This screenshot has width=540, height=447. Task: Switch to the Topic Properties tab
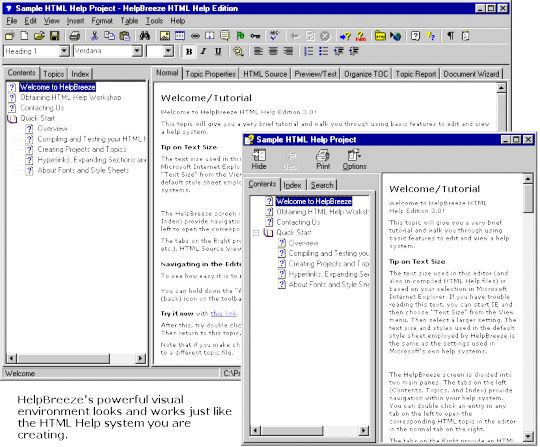210,74
